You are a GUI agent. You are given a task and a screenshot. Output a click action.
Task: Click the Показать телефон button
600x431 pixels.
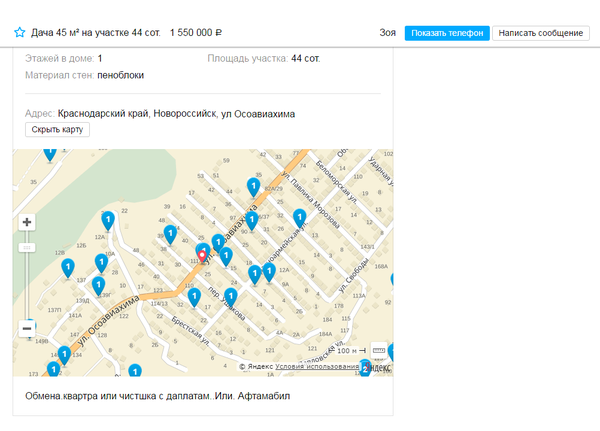tap(446, 33)
